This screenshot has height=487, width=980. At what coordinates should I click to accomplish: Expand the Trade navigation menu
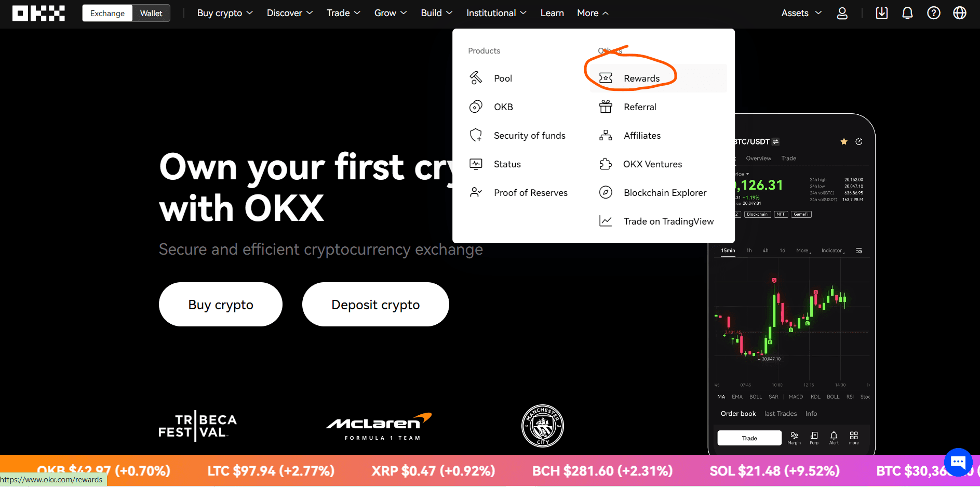click(x=343, y=13)
